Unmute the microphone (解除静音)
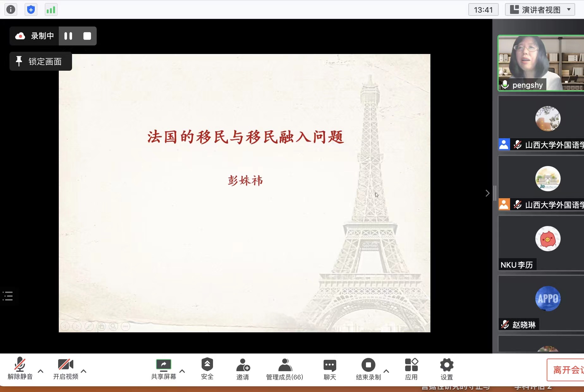The width and height of the screenshot is (584, 392). click(20, 369)
